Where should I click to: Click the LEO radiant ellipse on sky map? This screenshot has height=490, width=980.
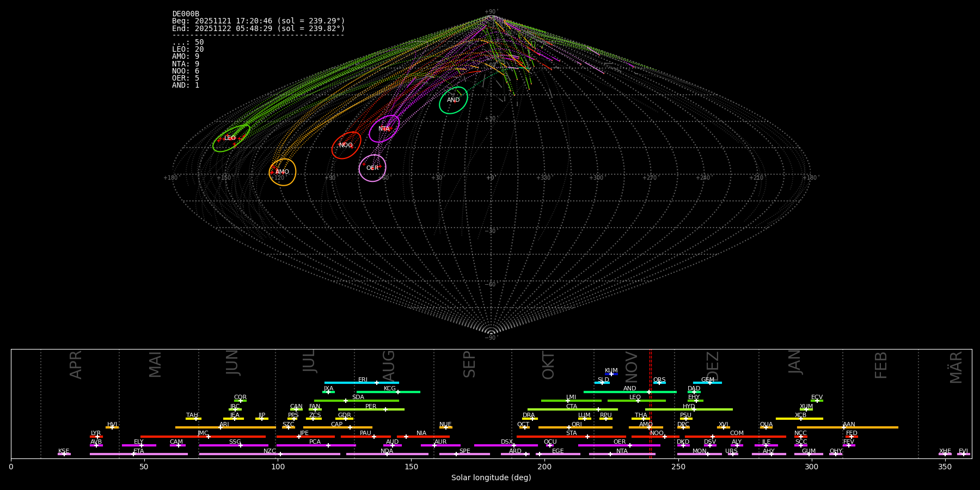(231, 138)
